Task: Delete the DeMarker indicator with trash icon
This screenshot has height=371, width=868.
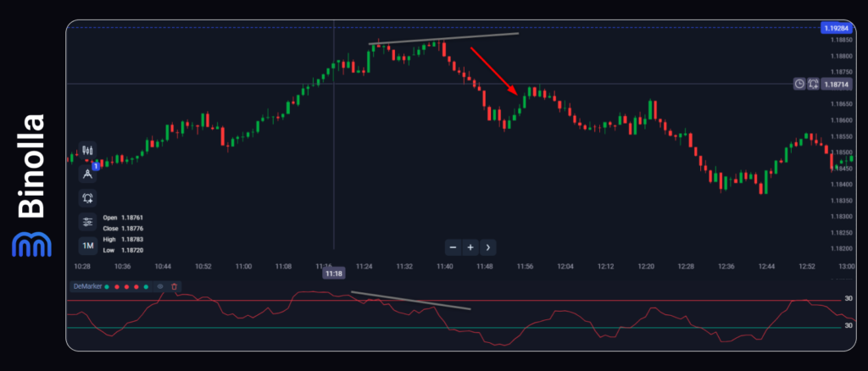Action: pos(175,286)
